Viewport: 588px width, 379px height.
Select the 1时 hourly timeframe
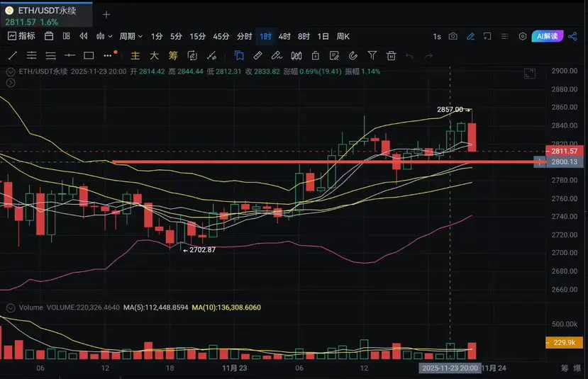tap(265, 36)
